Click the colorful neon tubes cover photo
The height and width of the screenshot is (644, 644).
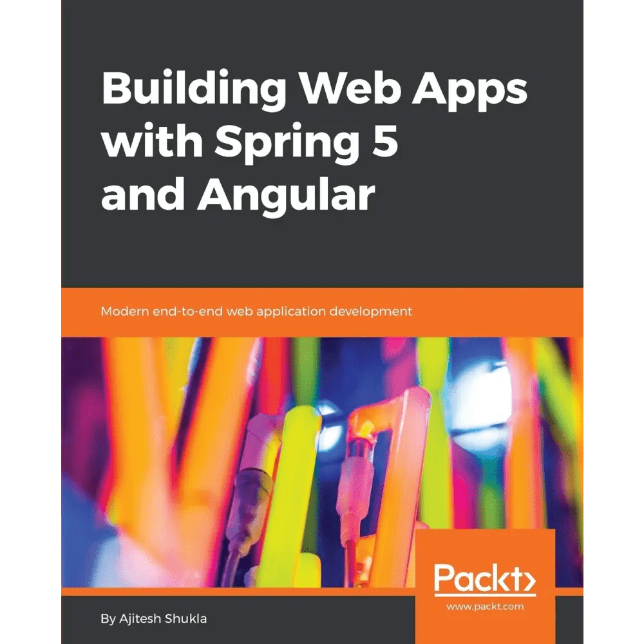pyautogui.click(x=322, y=463)
